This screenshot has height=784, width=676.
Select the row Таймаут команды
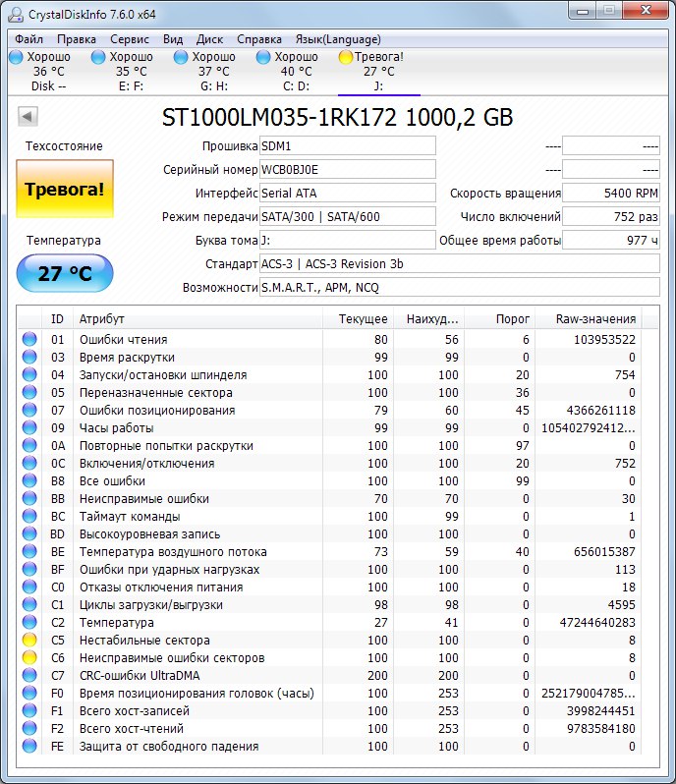pos(330,516)
